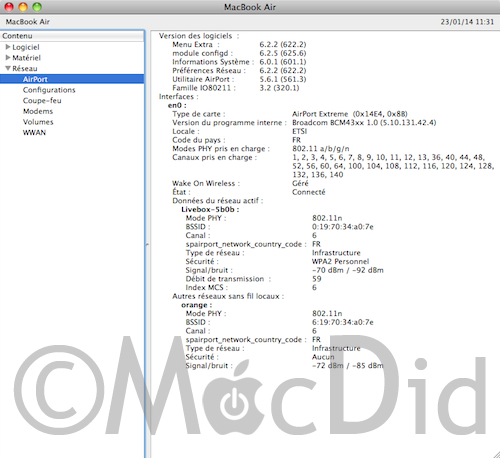The image size is (500, 458).
Task: Click Utilitaire AirPort value 5.6.1 (561.3)
Action: [283, 79]
